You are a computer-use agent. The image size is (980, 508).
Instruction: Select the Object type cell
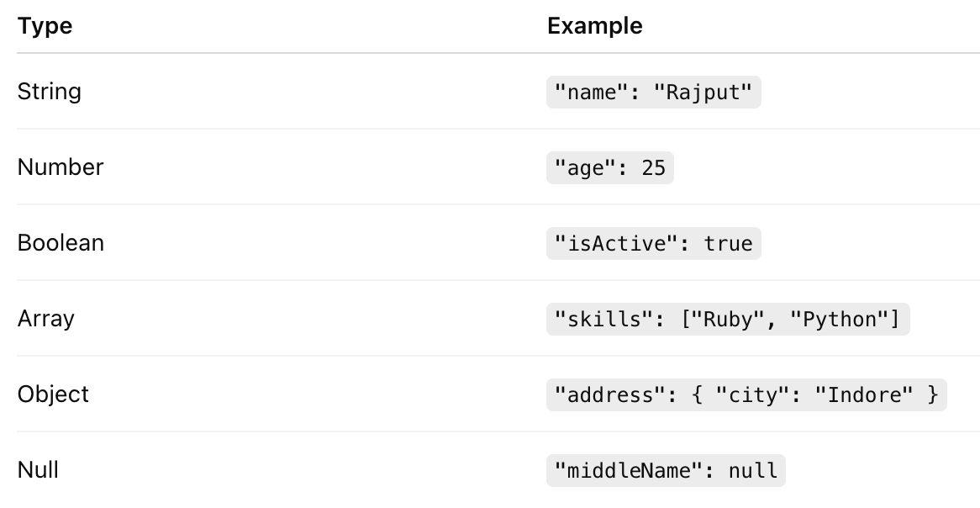click(53, 394)
